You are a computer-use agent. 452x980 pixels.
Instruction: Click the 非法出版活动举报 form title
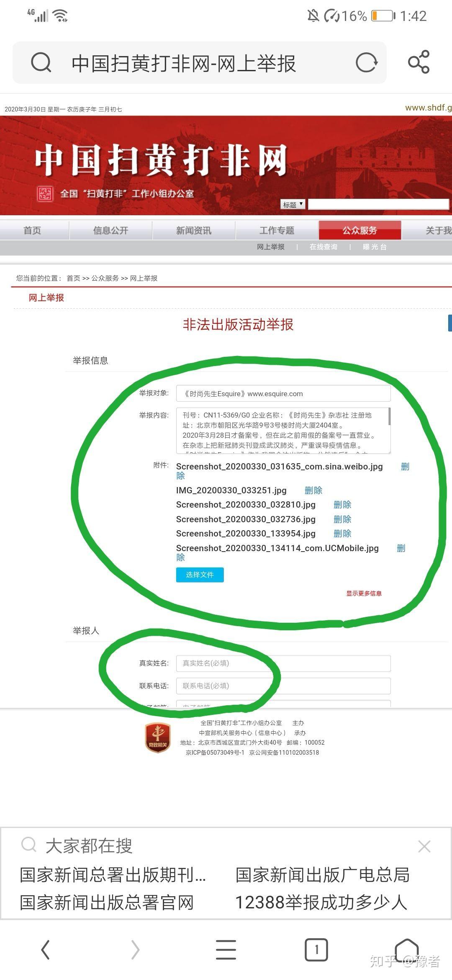[238, 325]
